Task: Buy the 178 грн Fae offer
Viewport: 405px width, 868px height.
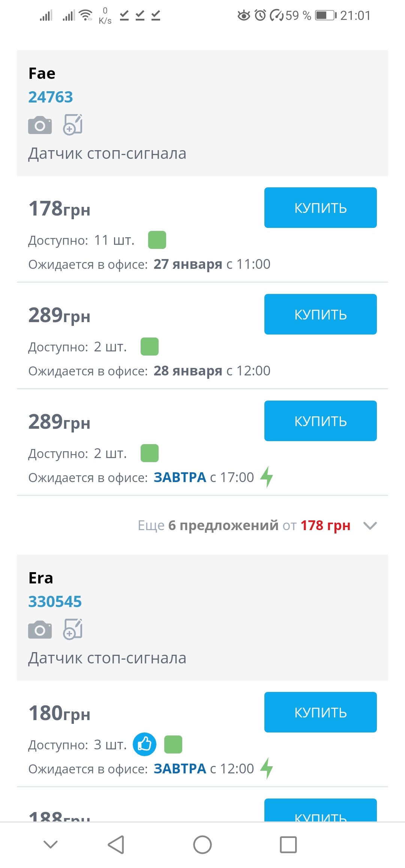Action: pos(320,208)
